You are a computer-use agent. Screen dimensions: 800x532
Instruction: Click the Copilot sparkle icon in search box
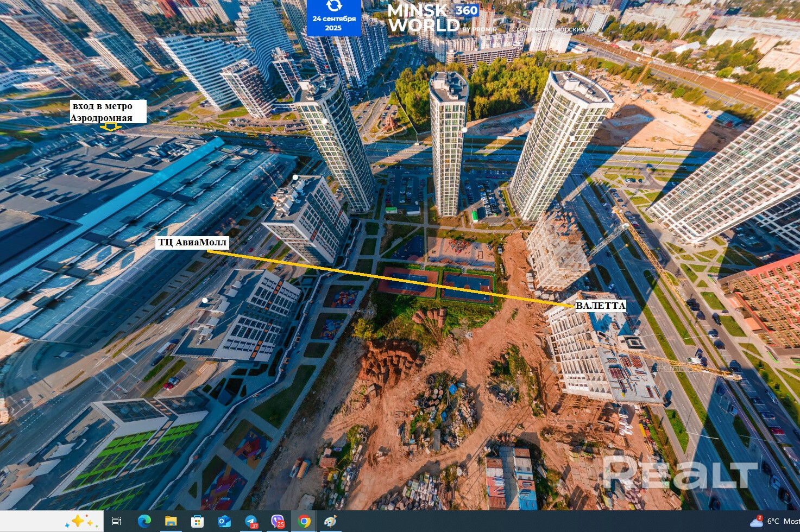pos(78,521)
